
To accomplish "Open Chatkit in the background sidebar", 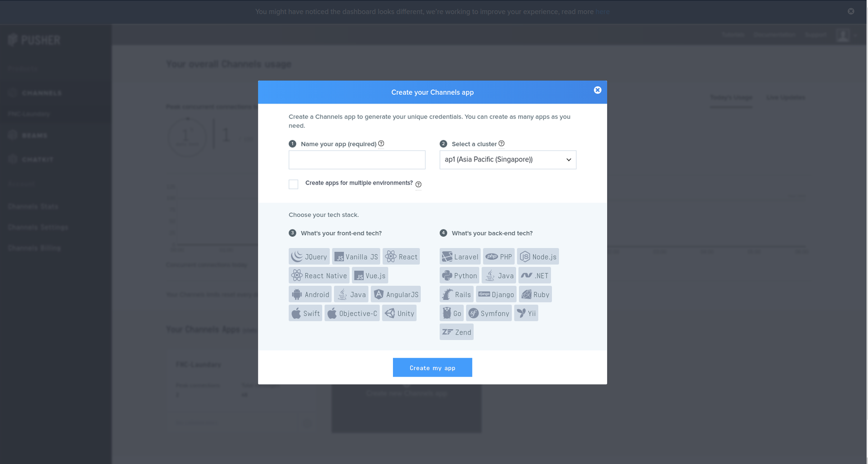I will click(x=31, y=159).
